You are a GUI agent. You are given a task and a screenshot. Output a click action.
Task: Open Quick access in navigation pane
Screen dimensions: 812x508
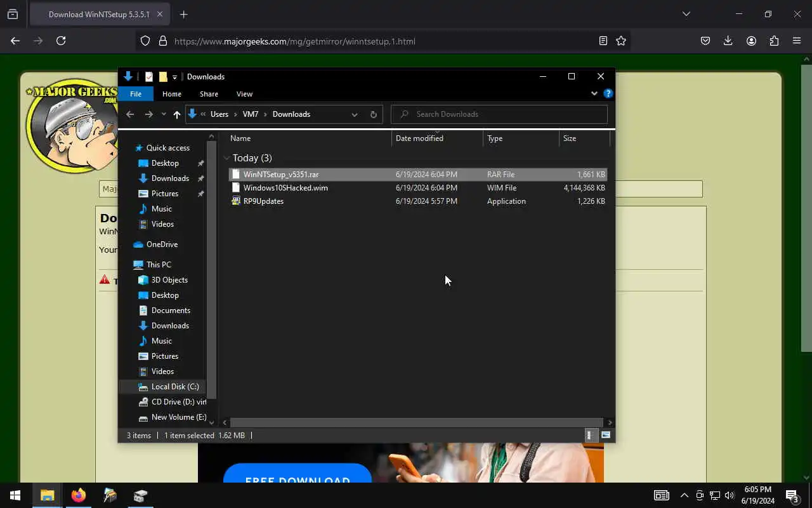(167, 147)
